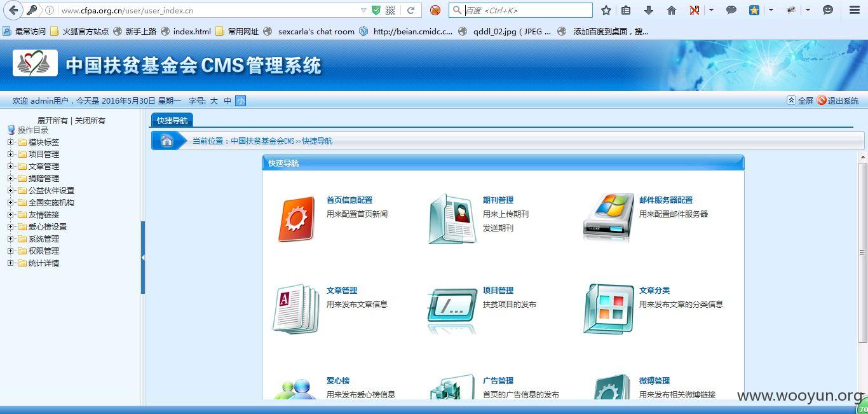Expand the 爱心榜设置 tree node
The height and width of the screenshot is (414, 868).
click(x=11, y=227)
